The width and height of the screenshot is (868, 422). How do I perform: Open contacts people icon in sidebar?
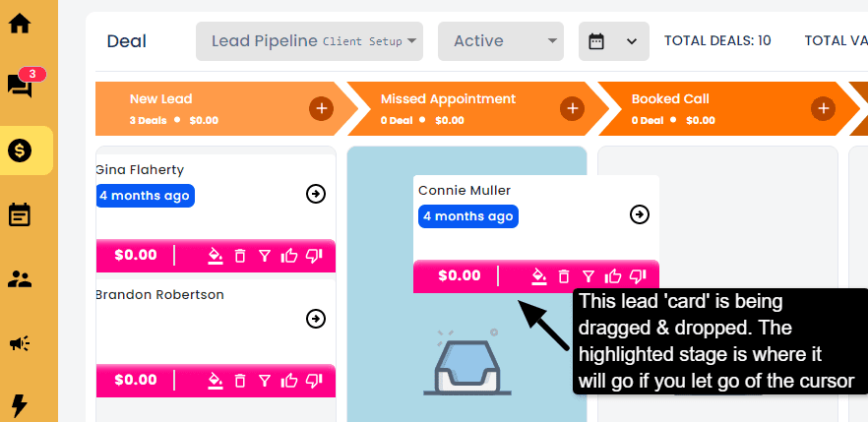click(x=20, y=279)
